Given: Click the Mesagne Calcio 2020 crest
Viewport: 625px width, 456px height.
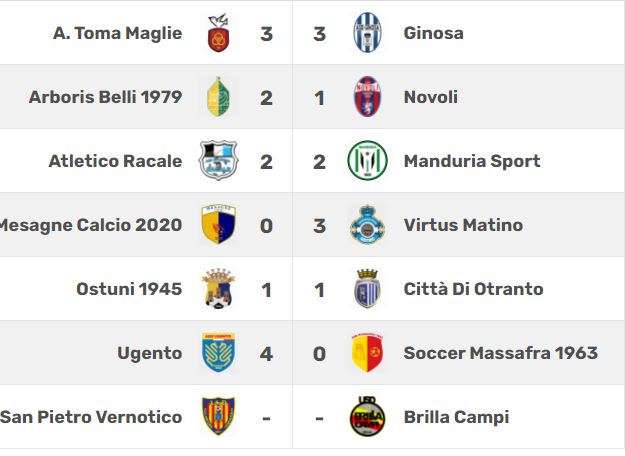Looking at the screenshot, I should pyautogui.click(x=218, y=224).
